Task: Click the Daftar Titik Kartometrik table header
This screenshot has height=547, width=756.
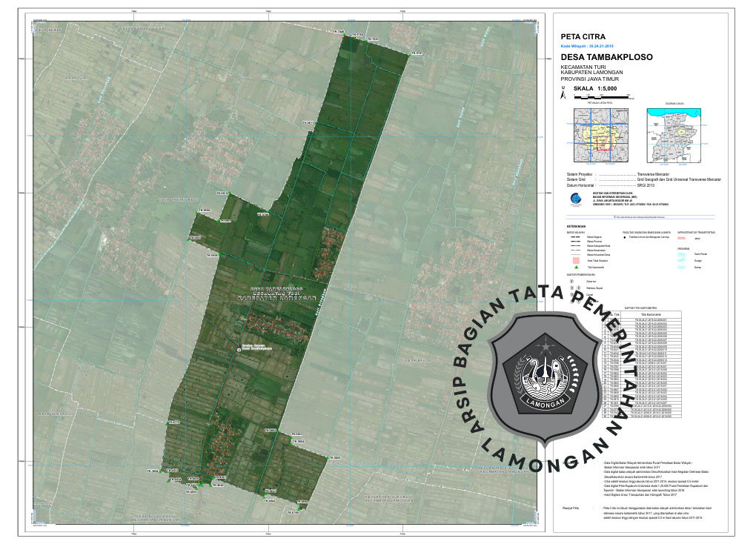Action: pos(640,307)
